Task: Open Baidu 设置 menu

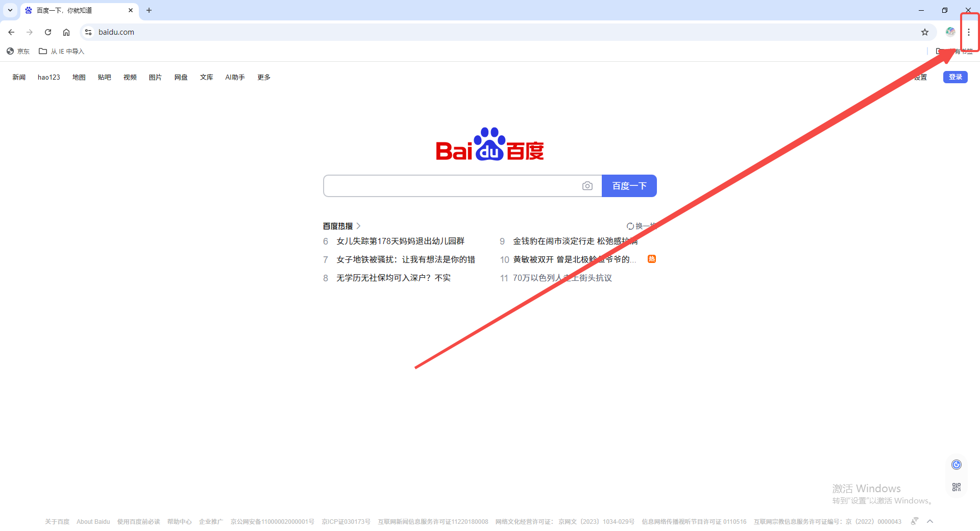Action: pyautogui.click(x=920, y=77)
